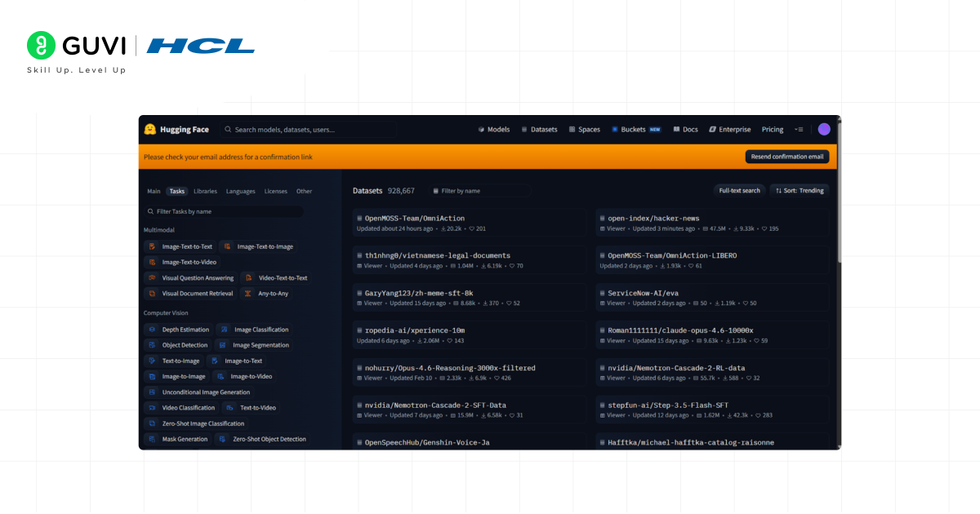Toggle the Zero-Shot Image Classification filter

[195, 423]
